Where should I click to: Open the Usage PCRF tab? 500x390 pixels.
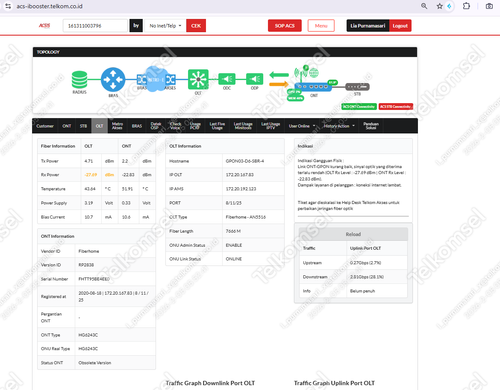(x=195, y=126)
